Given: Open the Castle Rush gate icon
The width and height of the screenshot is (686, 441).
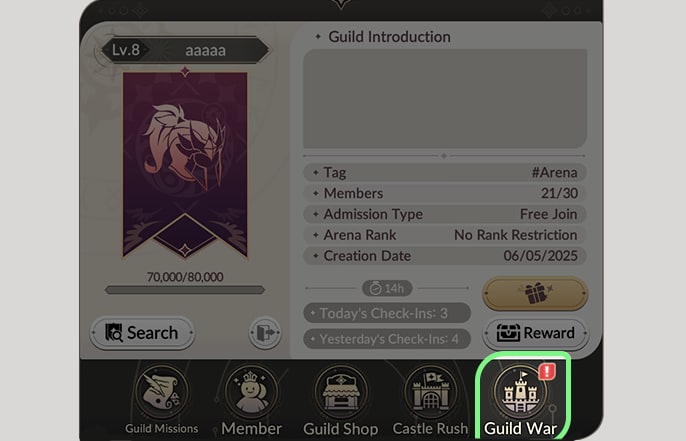Looking at the screenshot, I should [430, 392].
